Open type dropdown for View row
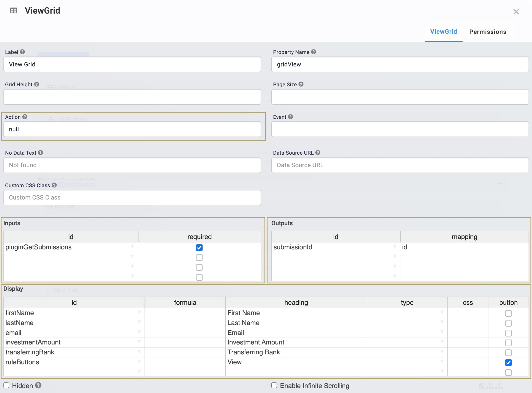 pos(442,361)
